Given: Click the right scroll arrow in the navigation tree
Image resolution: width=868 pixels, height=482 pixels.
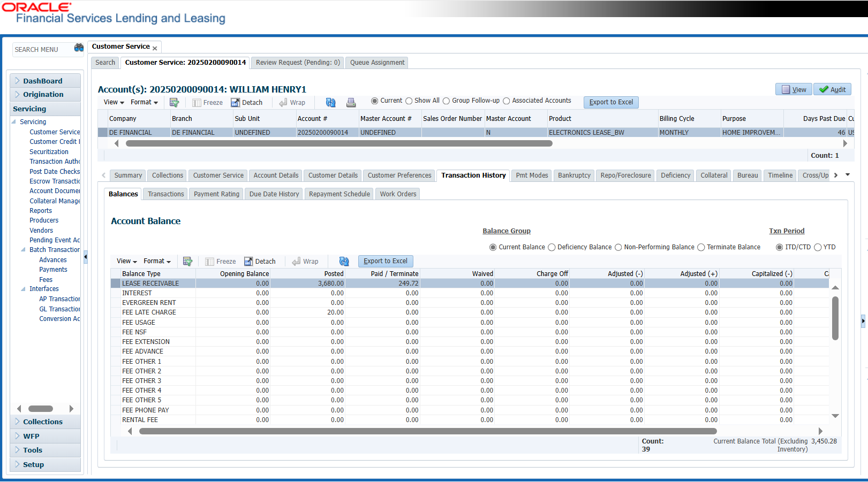Looking at the screenshot, I should [71, 409].
